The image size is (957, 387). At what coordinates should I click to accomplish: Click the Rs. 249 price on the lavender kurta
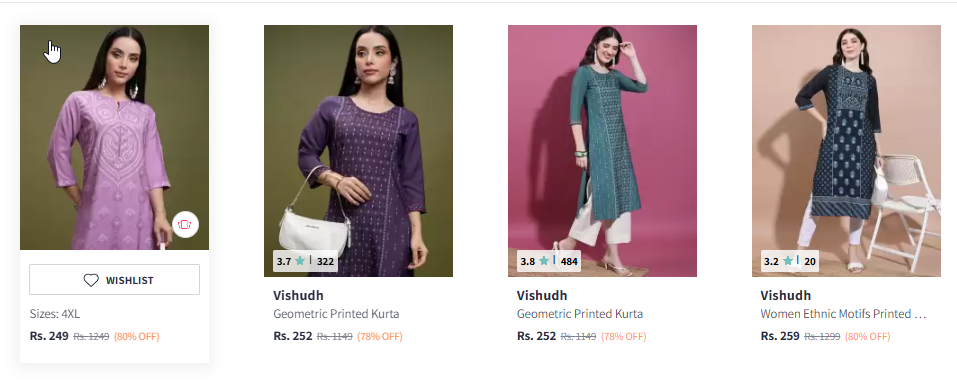(x=49, y=336)
